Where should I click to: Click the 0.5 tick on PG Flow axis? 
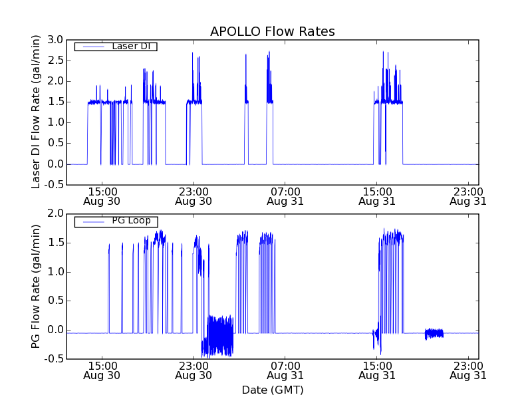coord(55,301)
